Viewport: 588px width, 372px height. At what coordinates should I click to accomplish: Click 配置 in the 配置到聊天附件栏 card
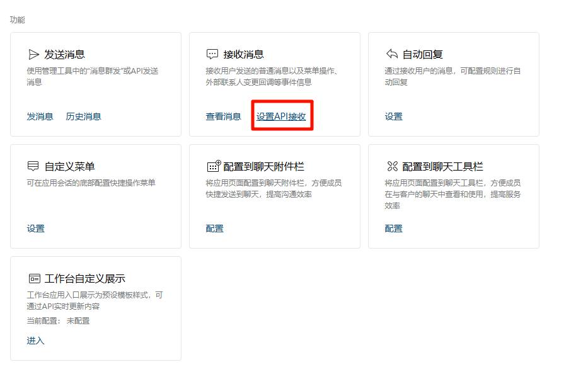click(x=215, y=228)
